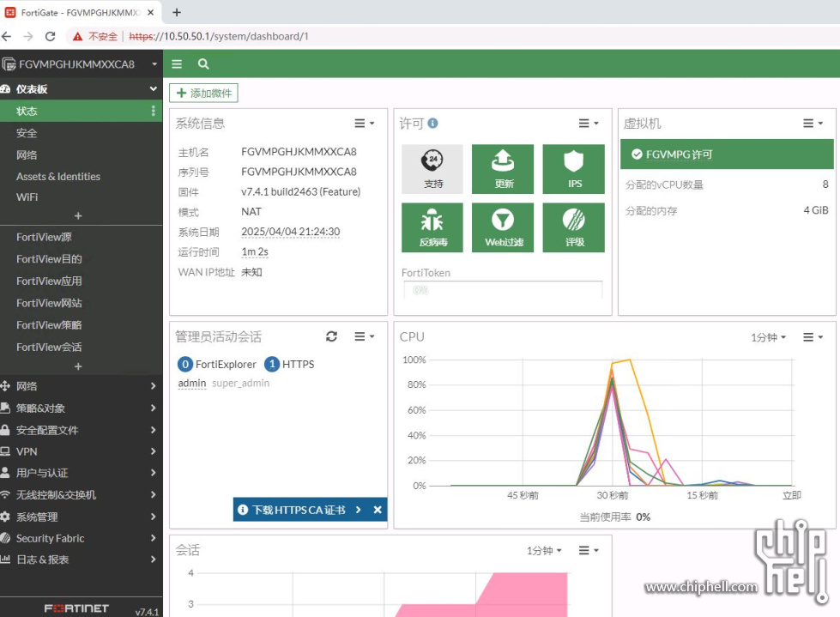
Task: Open the Assets & Identities dashboard
Action: coord(82,176)
